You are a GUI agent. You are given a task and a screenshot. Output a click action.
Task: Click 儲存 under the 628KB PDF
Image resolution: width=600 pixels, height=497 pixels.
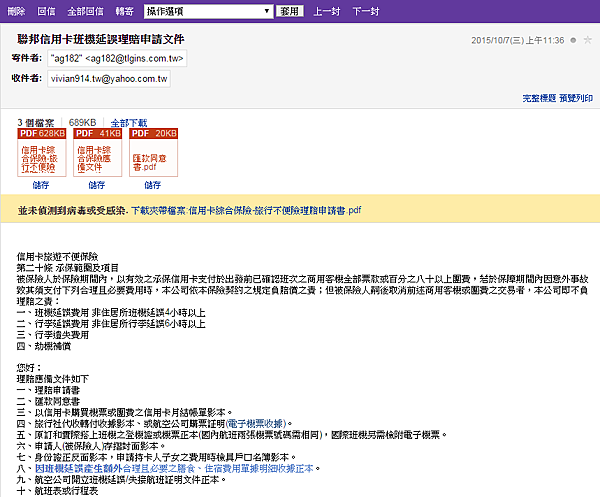click(x=41, y=185)
